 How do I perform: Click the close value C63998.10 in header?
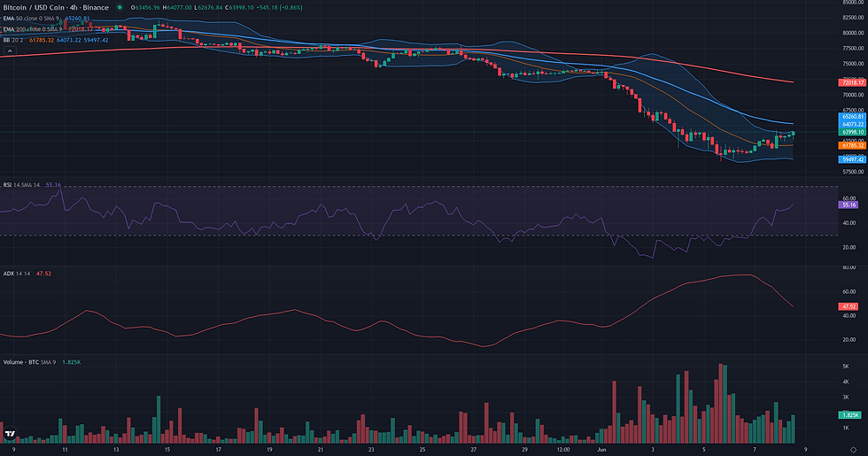(239, 8)
